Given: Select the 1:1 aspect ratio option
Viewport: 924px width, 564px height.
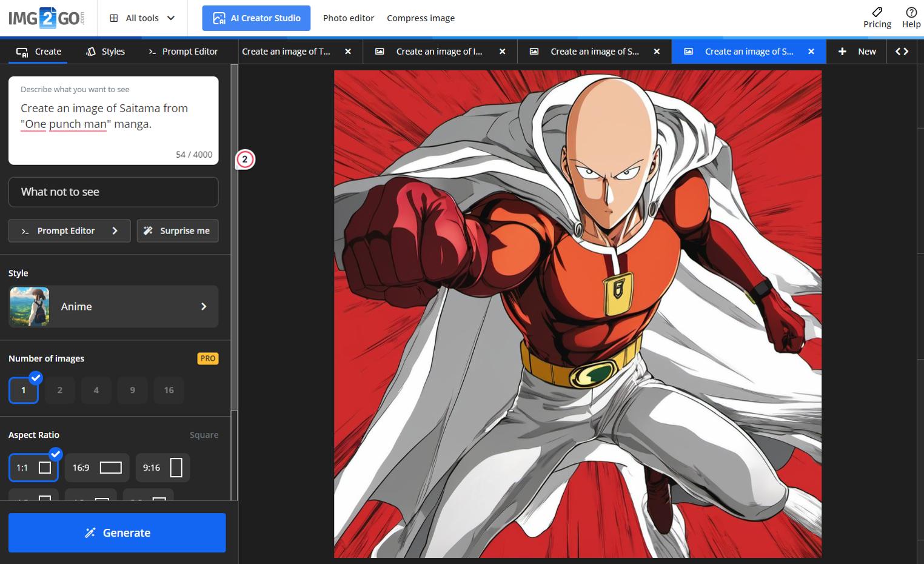Looking at the screenshot, I should [33, 467].
